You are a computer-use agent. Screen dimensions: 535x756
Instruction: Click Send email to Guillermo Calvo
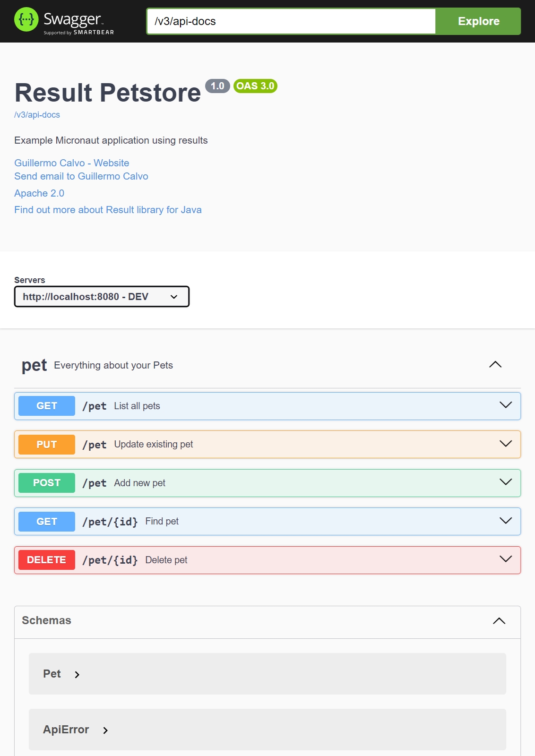(x=81, y=176)
